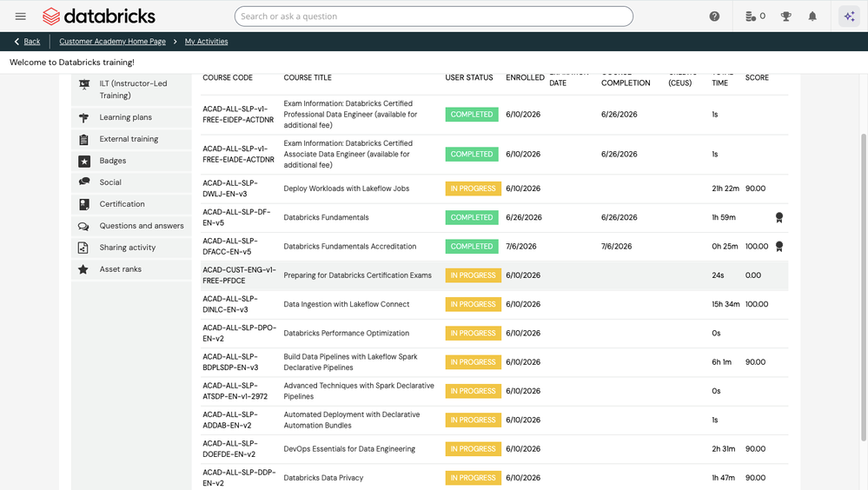Image resolution: width=868 pixels, height=490 pixels.
Task: Sort by COURSE CODE column header
Action: [x=228, y=77]
